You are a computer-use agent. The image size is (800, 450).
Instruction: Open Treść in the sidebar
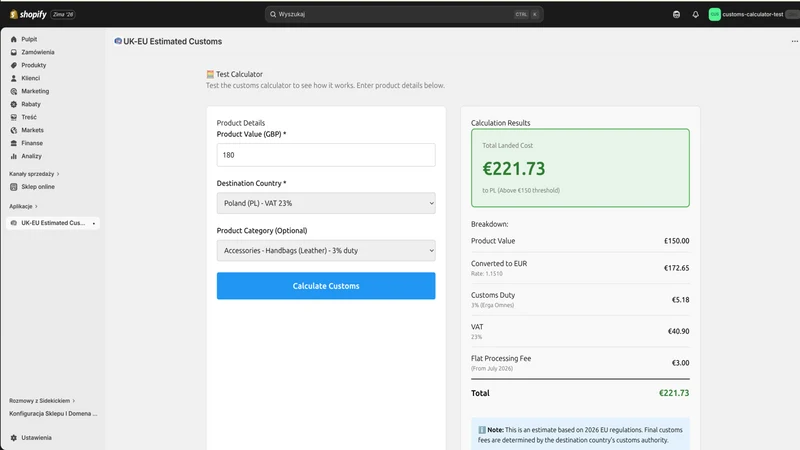[29, 117]
